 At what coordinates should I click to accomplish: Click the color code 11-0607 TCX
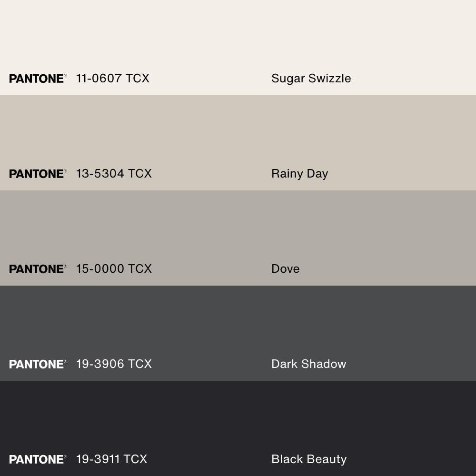pyautogui.click(x=113, y=79)
